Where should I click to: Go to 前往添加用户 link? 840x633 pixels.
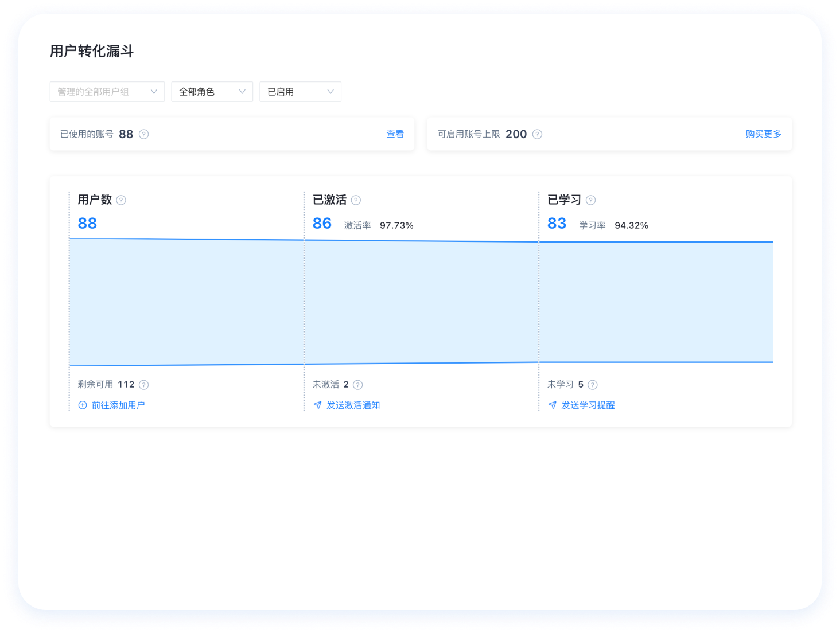click(x=118, y=405)
